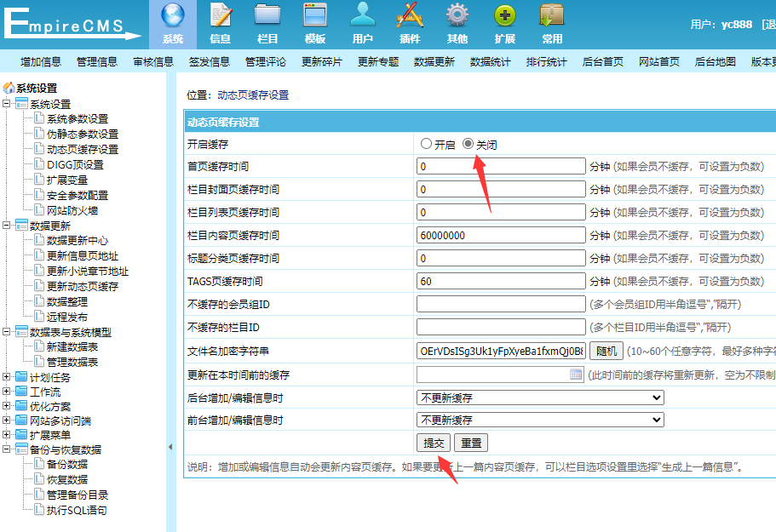Open the 系统 (System) module icon
Image resolution: width=776 pixels, height=532 pixels.
pyautogui.click(x=172, y=23)
